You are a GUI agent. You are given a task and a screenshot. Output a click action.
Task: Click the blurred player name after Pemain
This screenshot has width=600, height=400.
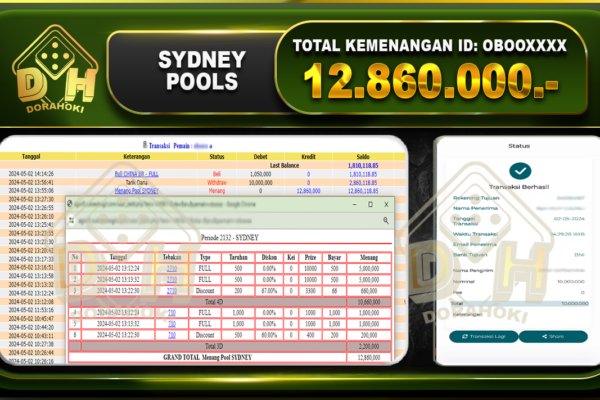coord(202,146)
